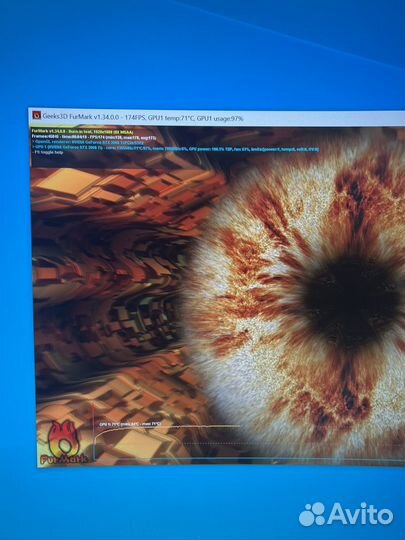Click the white Frames and FPS statistics line
This screenshot has width=405, height=540.
pos(94,137)
